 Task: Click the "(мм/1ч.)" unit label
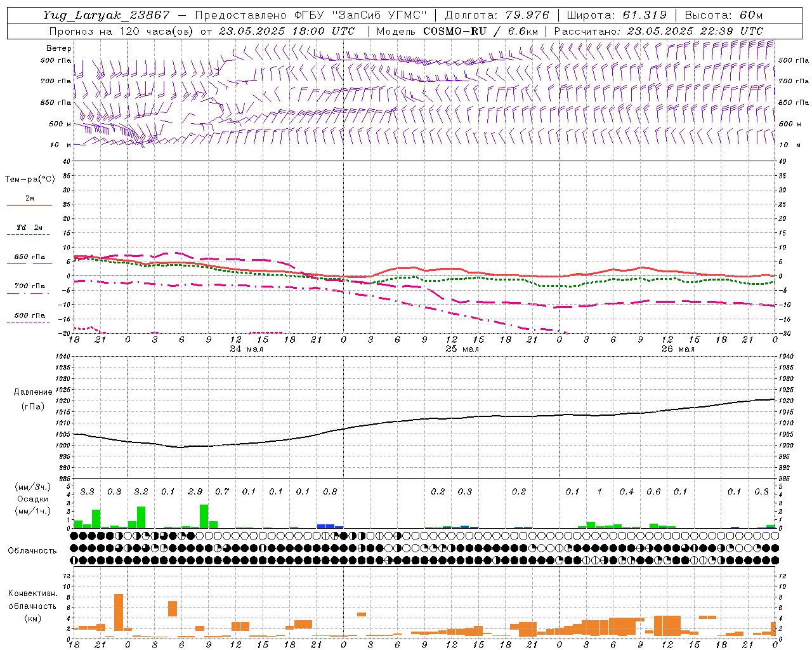click(32, 511)
